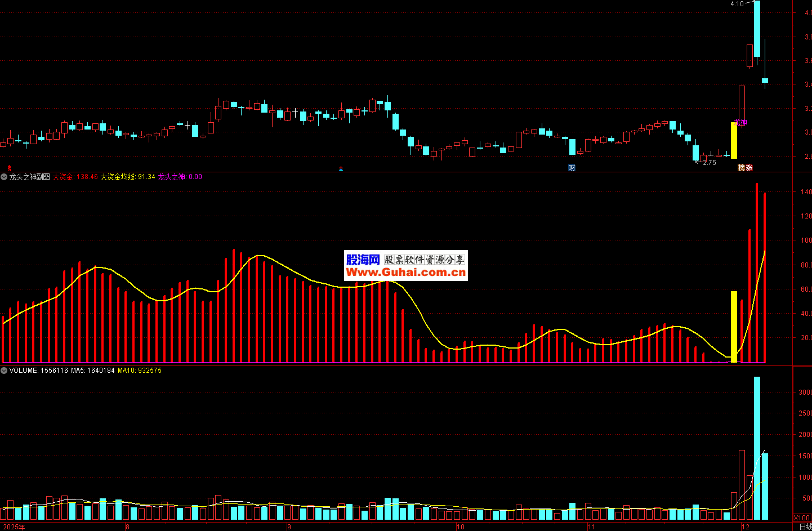Screen dimensions: 812x531
Task: Click the magenta 龙神 signal label
Action: (x=740, y=123)
